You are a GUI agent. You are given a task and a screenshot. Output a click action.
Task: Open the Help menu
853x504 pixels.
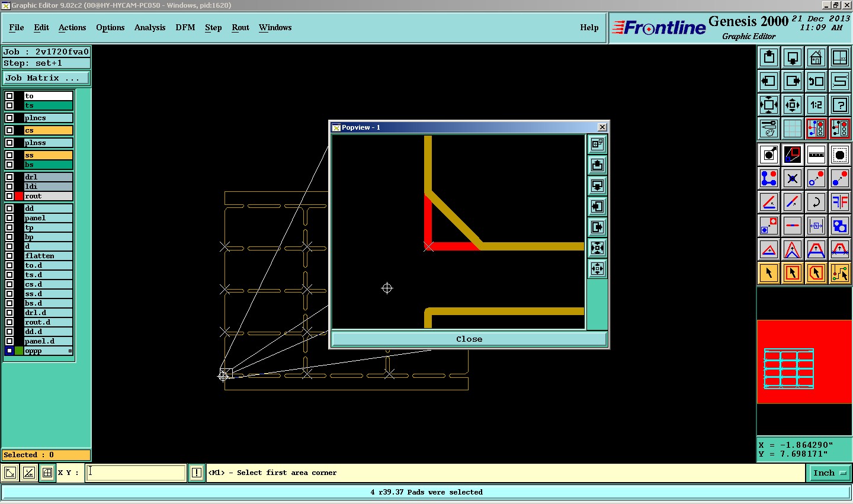pos(589,27)
